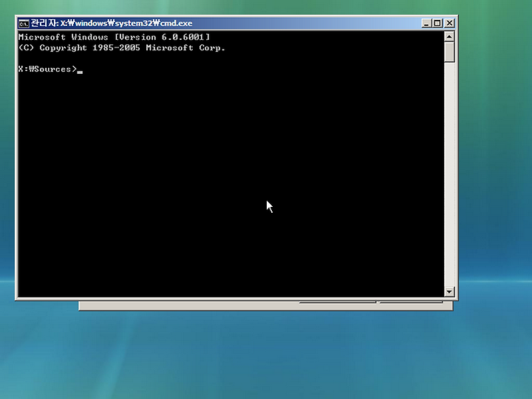
Task: Click the vertical scrollbar thumb
Action: pos(449,52)
